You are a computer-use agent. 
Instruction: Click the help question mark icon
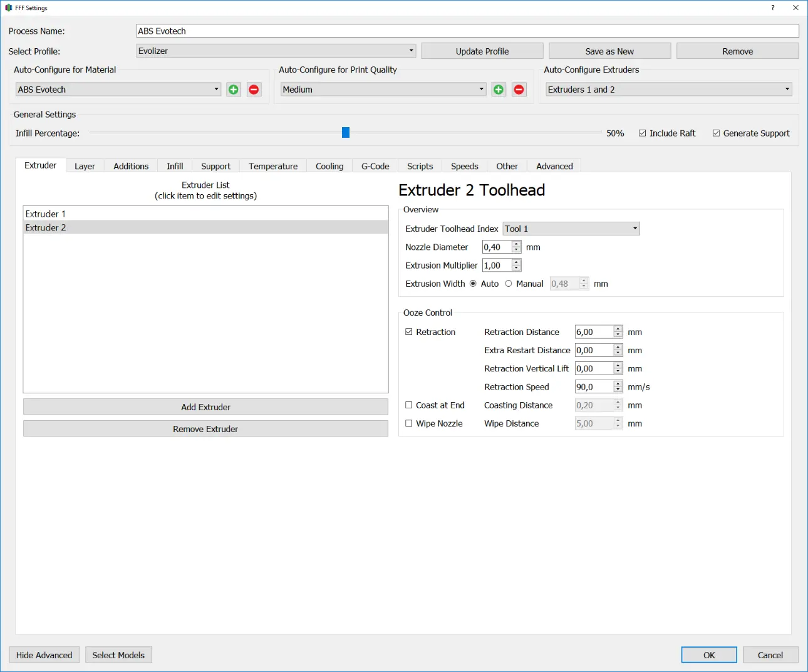coord(773,8)
